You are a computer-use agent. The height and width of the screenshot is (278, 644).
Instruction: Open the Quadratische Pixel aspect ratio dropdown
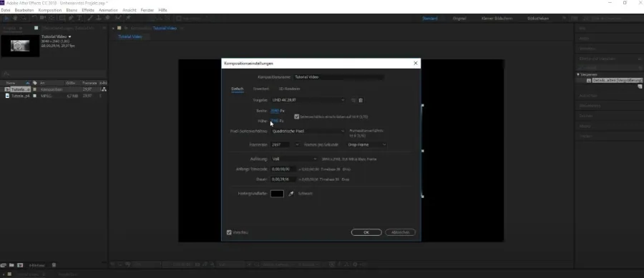click(308, 131)
